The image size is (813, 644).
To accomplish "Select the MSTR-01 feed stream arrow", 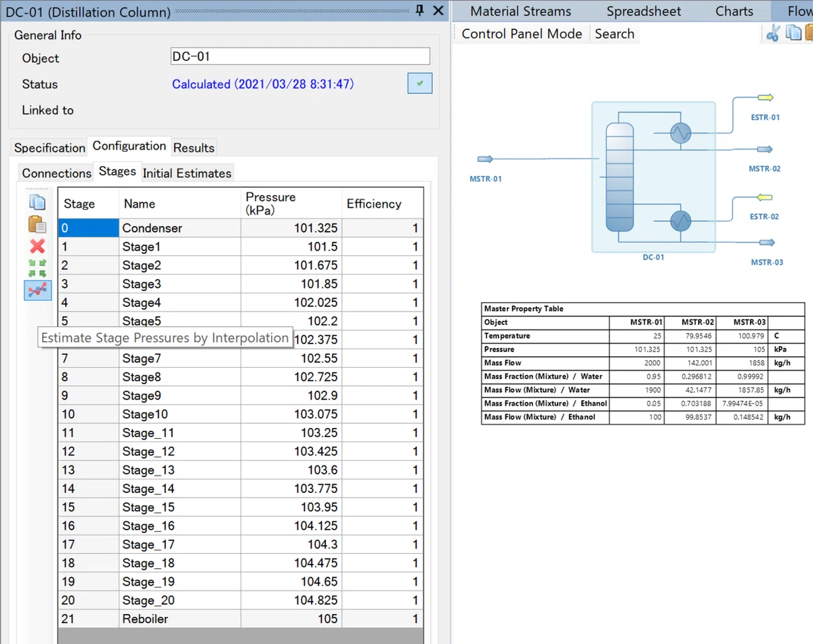I will [485, 159].
